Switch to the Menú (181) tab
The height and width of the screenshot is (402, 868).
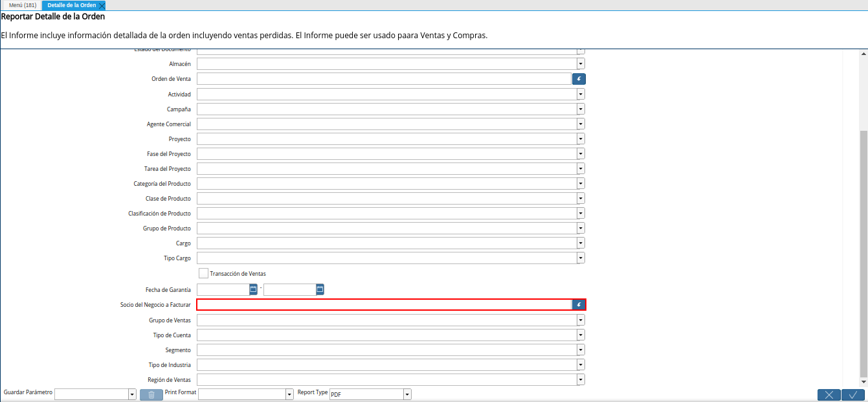23,5
